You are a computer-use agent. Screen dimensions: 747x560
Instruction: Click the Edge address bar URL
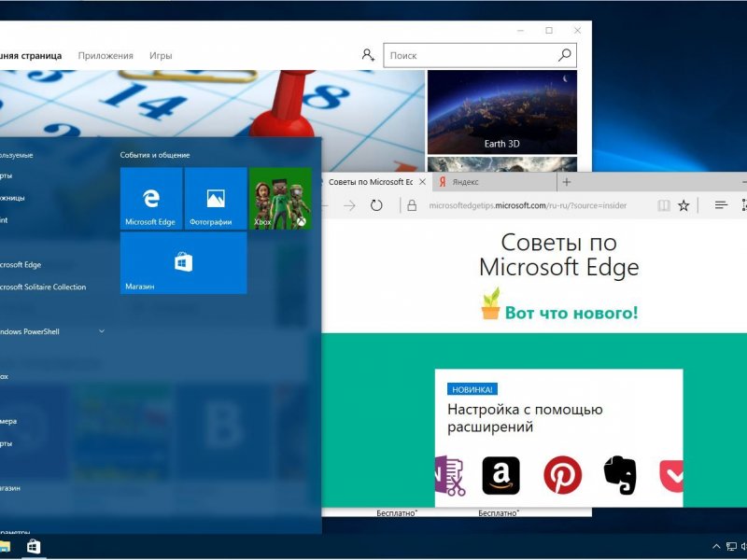(x=528, y=205)
